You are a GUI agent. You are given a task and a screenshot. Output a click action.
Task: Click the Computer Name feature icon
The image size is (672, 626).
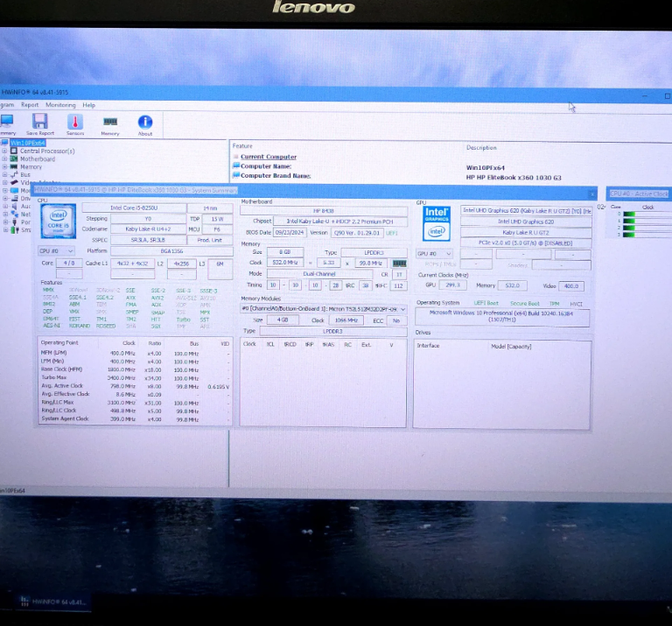coord(235,165)
